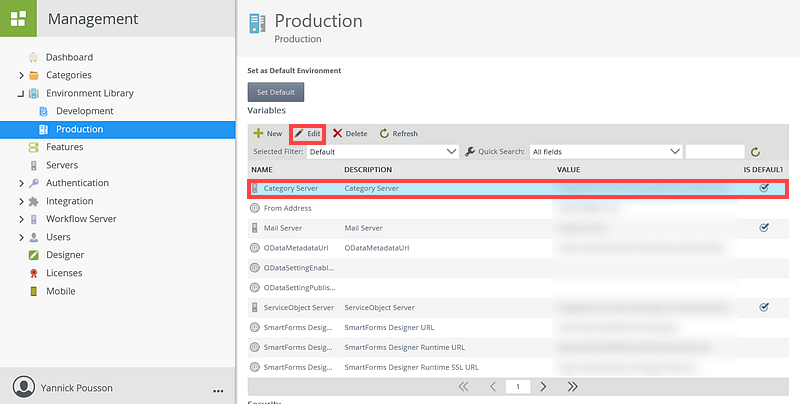Click the Licenses key icon
The image size is (800, 404).
(x=34, y=273)
